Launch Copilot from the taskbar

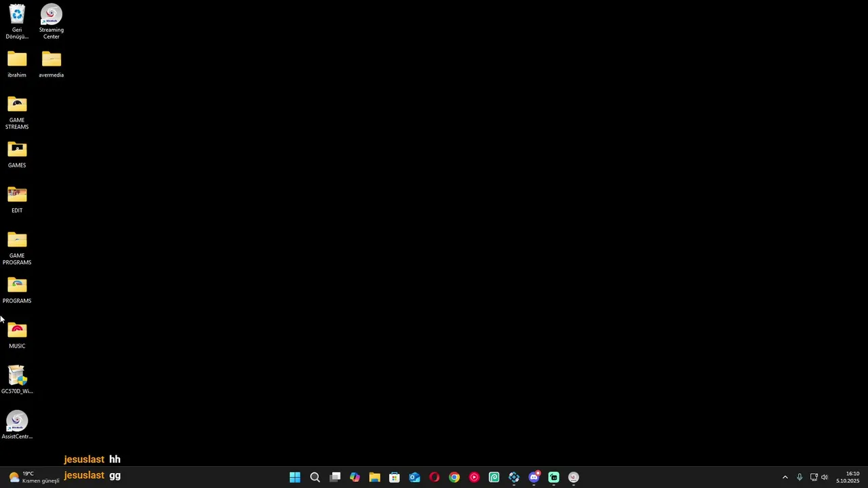(355, 477)
